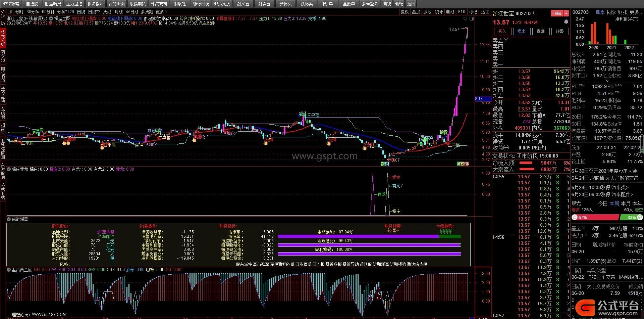Toggle 复权 in chart toolbar
The height and width of the screenshot is (319, 644).
coord(405,12)
